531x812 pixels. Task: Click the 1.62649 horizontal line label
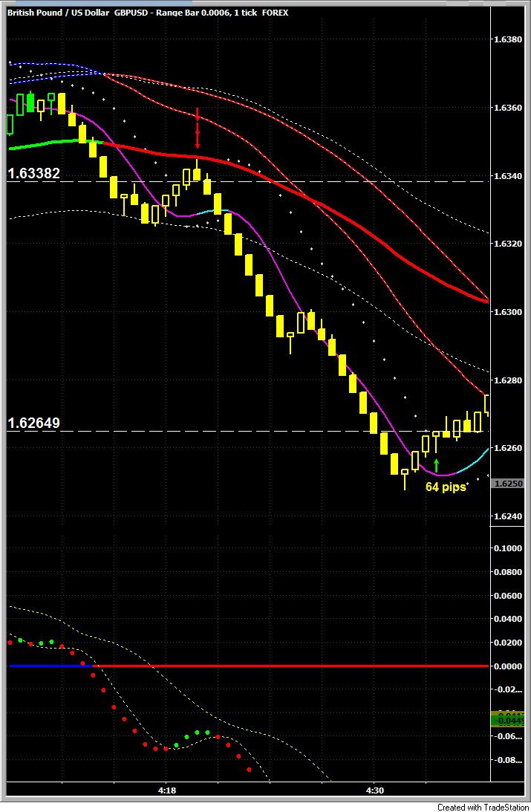[x=33, y=423]
